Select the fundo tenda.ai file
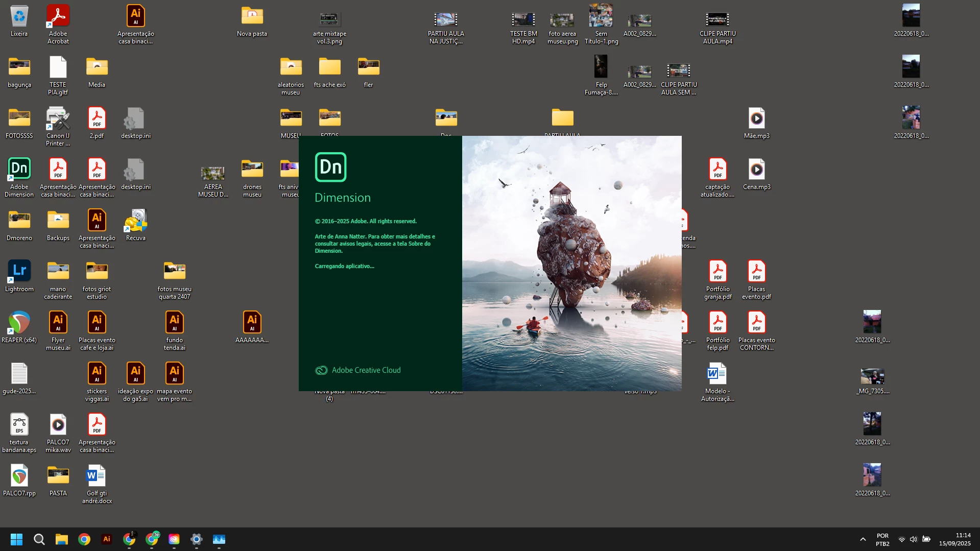 coord(175,331)
